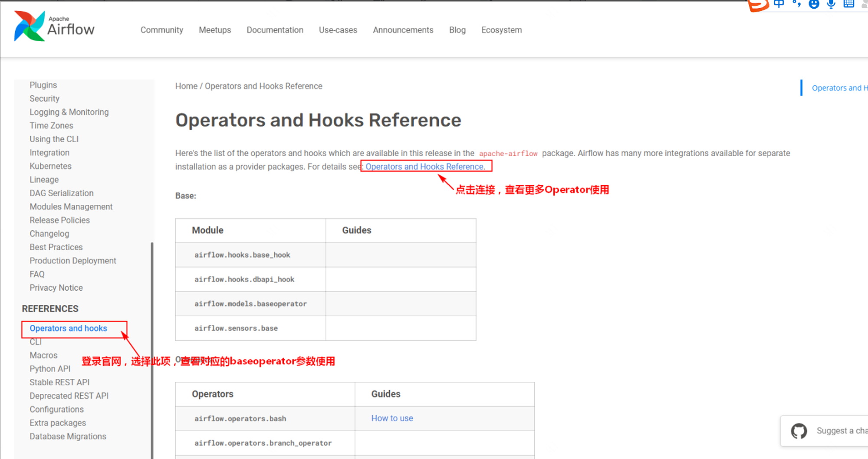Screen dimensions: 868x459
Task: Click the airflow.models.baseoperator table cell
Action: 251,304
